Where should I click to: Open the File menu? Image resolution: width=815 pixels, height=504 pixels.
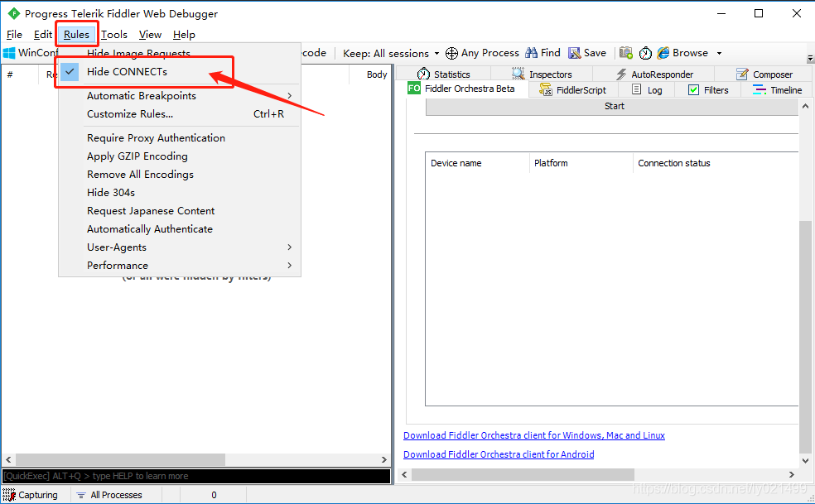point(14,34)
